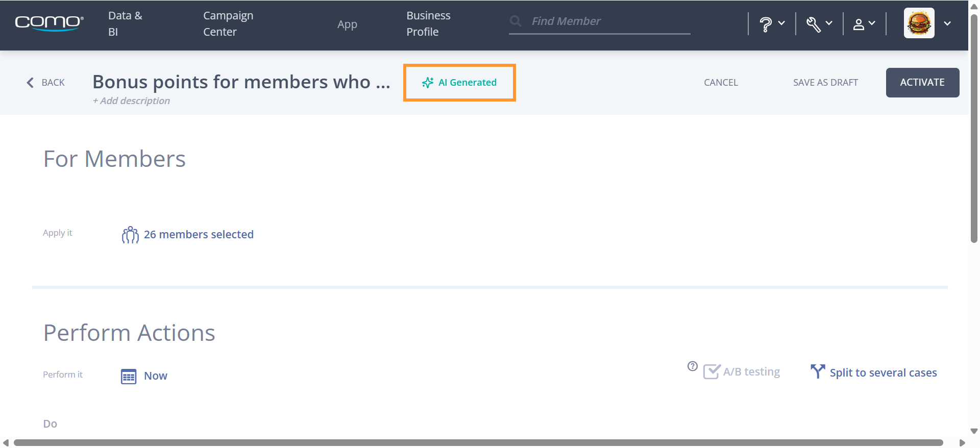The height and width of the screenshot is (448, 980).
Task: Expand the user account dropdown chevron
Action: [x=872, y=23]
